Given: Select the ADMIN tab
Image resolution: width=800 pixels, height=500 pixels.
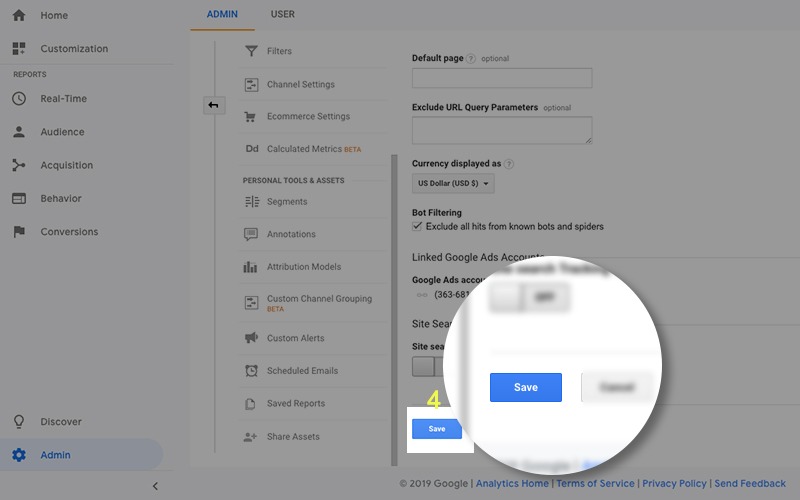Looking at the screenshot, I should [222, 14].
